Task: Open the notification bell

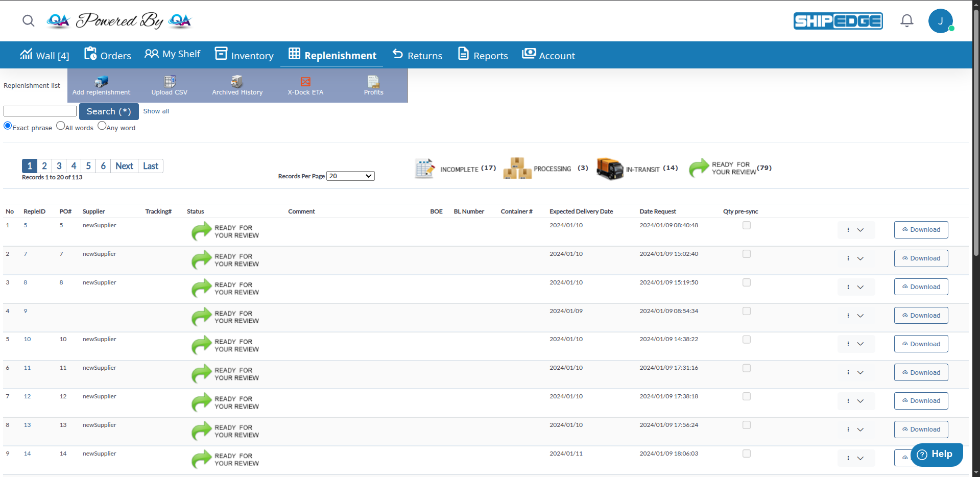Action: 906,20
